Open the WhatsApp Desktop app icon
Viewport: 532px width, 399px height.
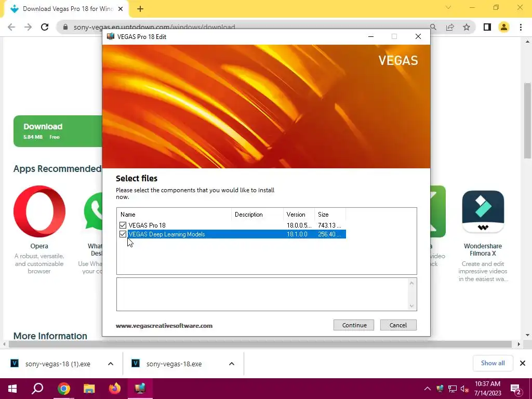point(94,211)
